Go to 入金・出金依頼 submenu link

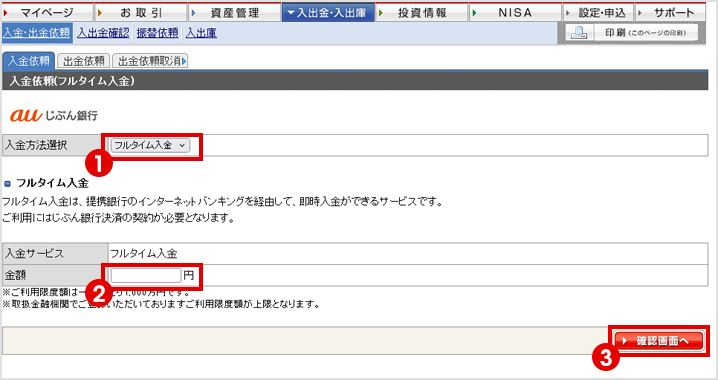pyautogui.click(x=37, y=33)
